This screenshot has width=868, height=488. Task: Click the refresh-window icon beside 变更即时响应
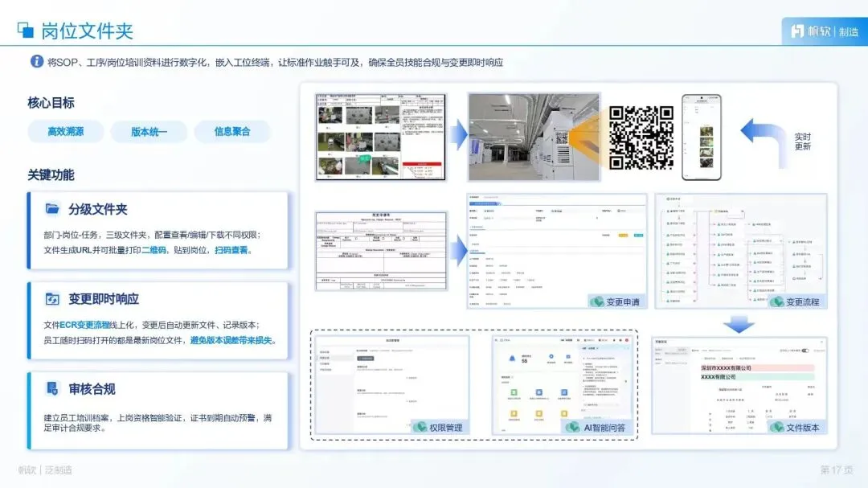52,299
